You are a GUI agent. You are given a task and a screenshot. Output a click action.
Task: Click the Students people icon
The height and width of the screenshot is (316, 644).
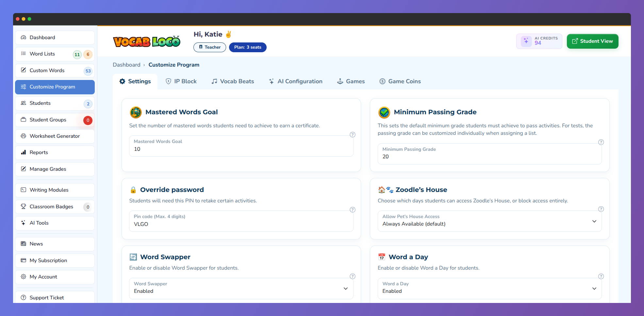click(24, 103)
